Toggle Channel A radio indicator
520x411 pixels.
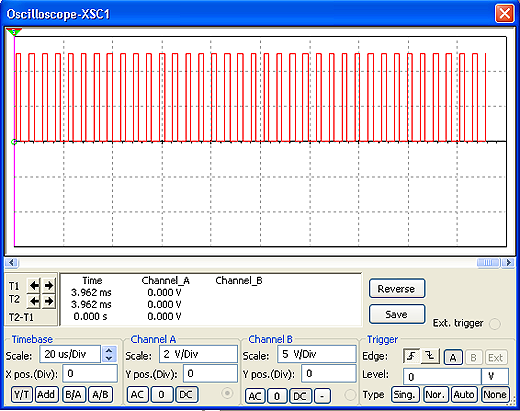click(x=227, y=394)
